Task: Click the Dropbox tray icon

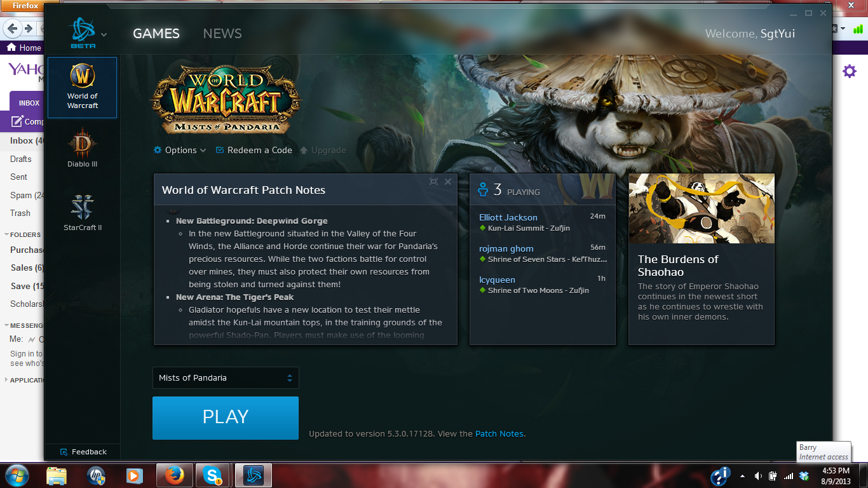Action: pyautogui.click(x=804, y=476)
